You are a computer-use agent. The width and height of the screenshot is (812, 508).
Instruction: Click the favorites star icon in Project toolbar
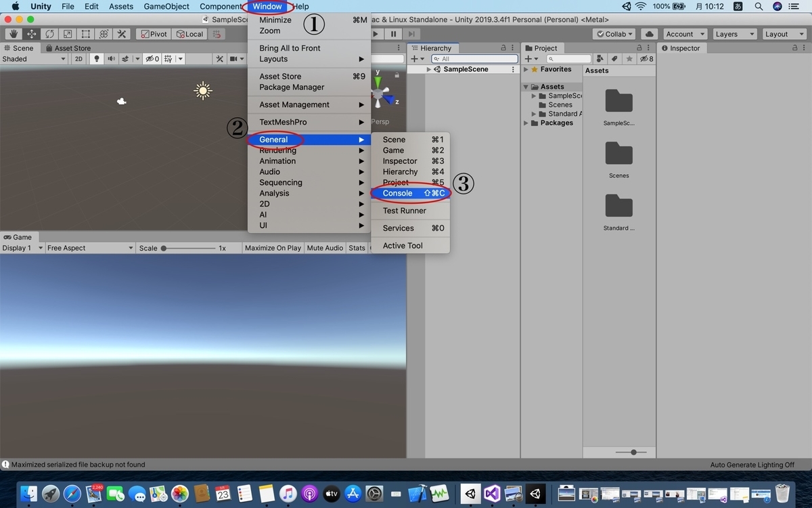pyautogui.click(x=629, y=59)
